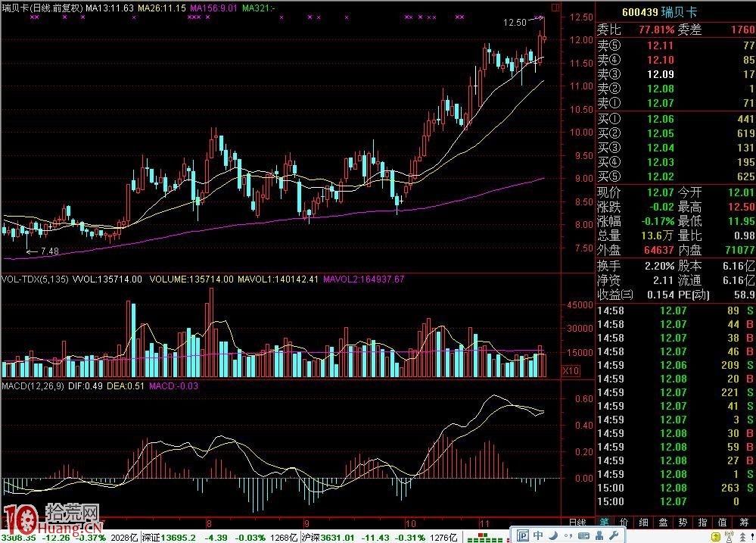Screen dimensions: 756x543
Task: Click the 瑞贝卡 chart title label
Action: (x=14, y=8)
